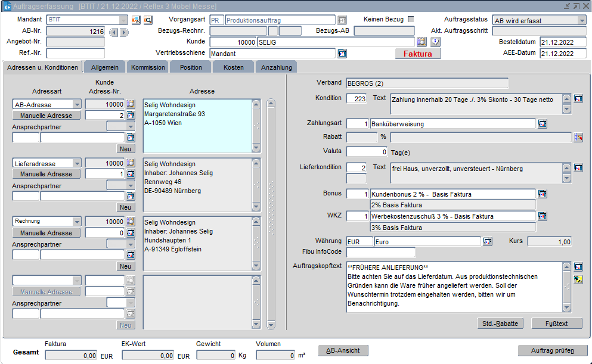Open the Lieferadresse address type dropdown
The width and height of the screenshot is (592, 364).
pos(76,163)
